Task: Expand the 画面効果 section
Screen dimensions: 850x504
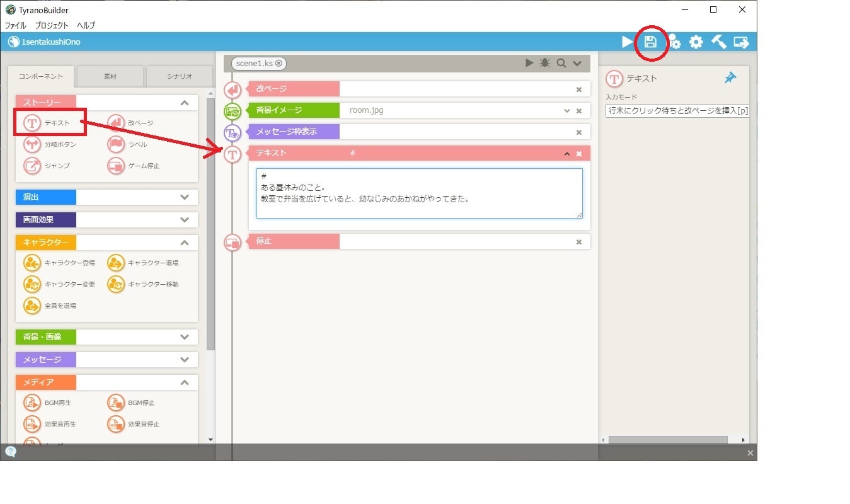Action: [184, 220]
